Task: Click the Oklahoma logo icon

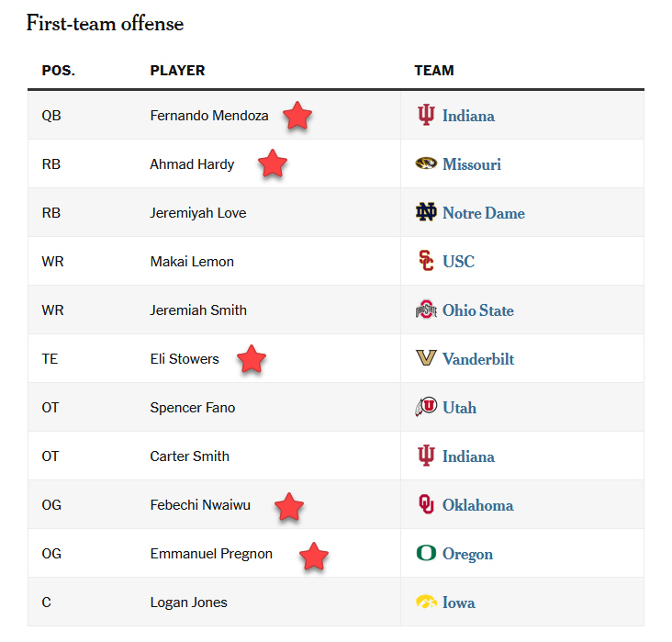Action: pyautogui.click(x=425, y=505)
